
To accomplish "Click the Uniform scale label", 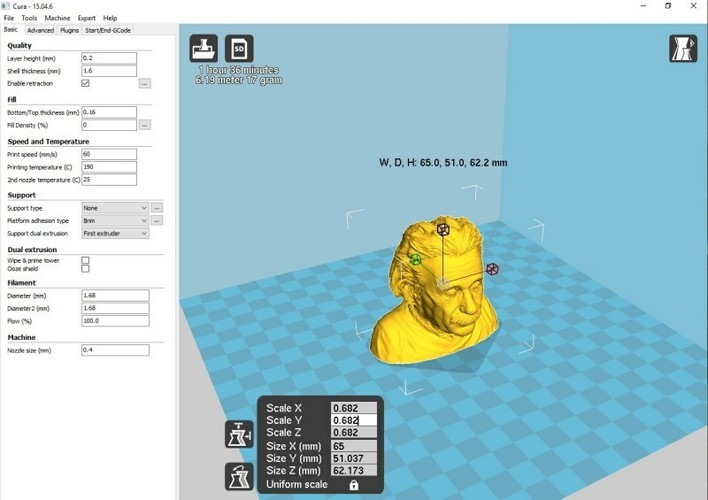I will pos(297,485).
